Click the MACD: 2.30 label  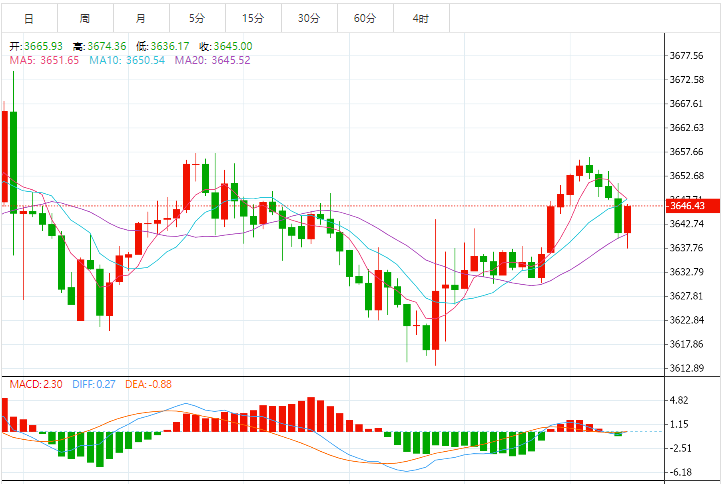point(36,384)
